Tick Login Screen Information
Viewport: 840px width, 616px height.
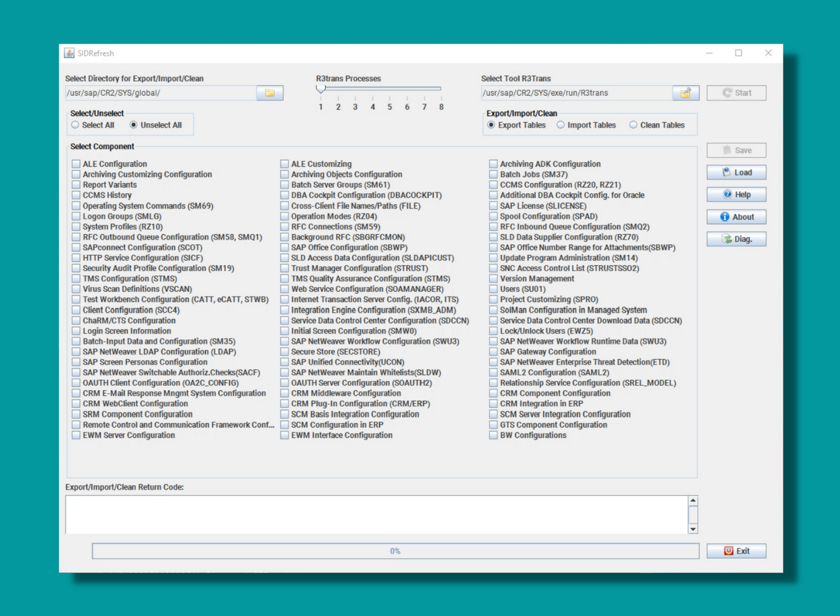click(x=76, y=331)
